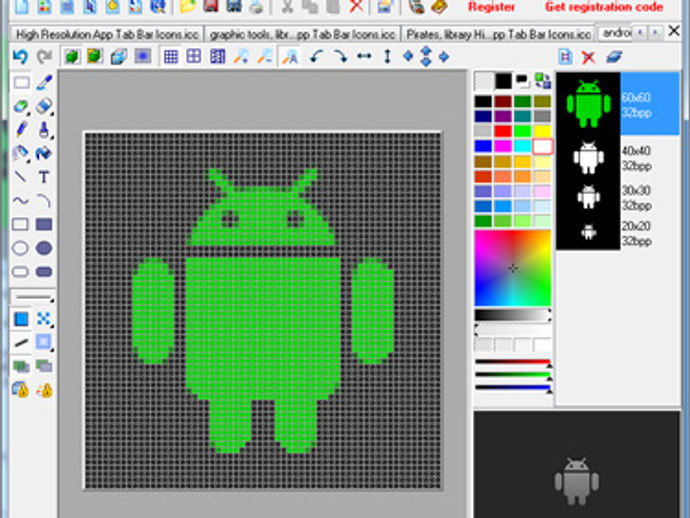Switch to the partially shown andro tab
Viewport: 690px width, 518px height.
tap(616, 33)
